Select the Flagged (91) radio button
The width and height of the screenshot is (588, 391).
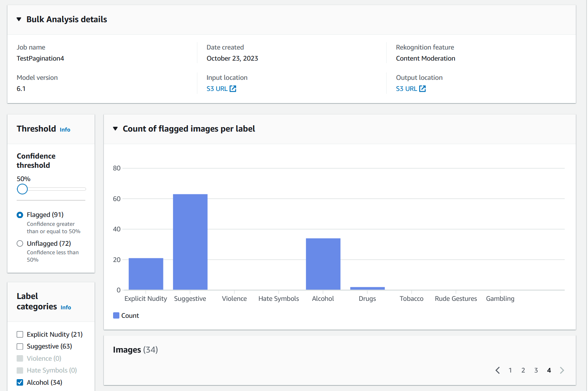pos(20,215)
